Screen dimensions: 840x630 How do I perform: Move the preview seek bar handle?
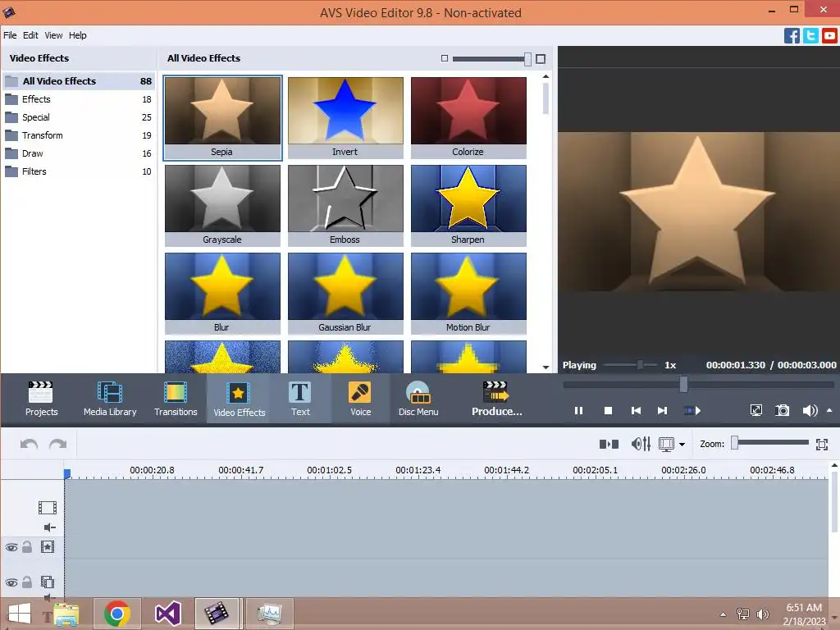tap(683, 384)
